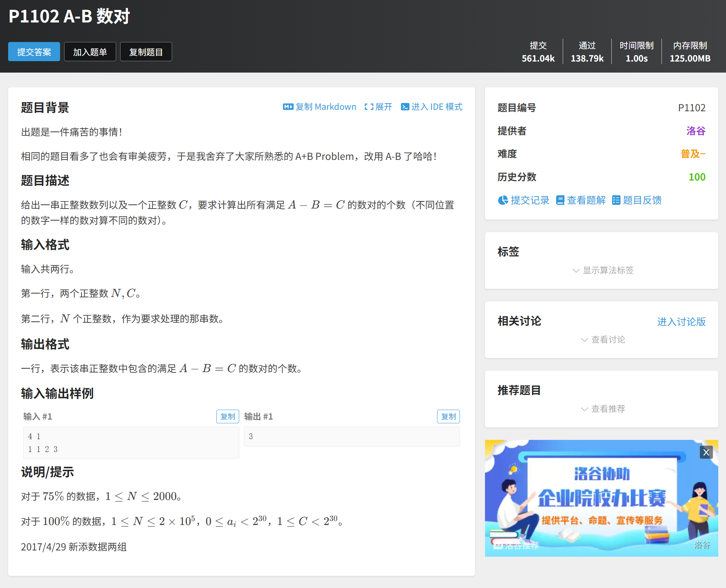Click the pie chart icon for 提交记录
Screen dimensions: 726x588
[x=503, y=200]
